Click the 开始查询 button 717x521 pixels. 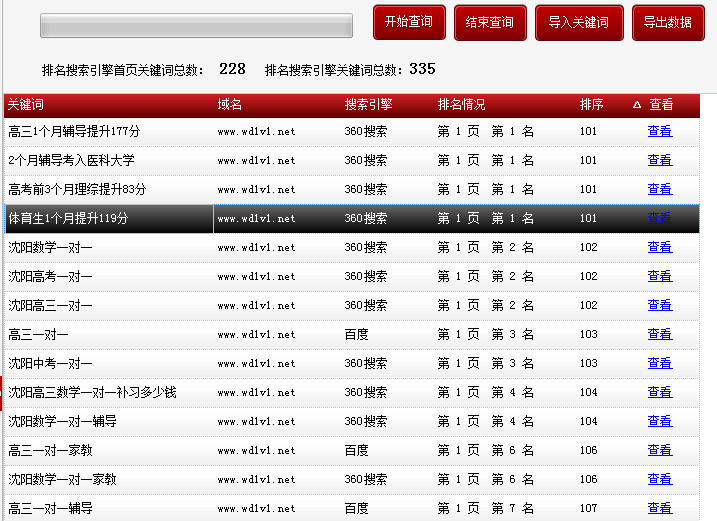click(408, 23)
